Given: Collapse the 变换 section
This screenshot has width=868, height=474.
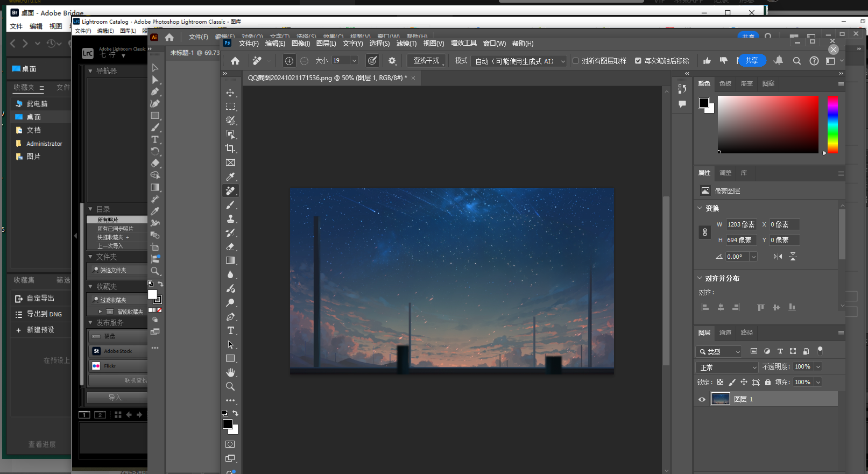Looking at the screenshot, I should coord(700,208).
